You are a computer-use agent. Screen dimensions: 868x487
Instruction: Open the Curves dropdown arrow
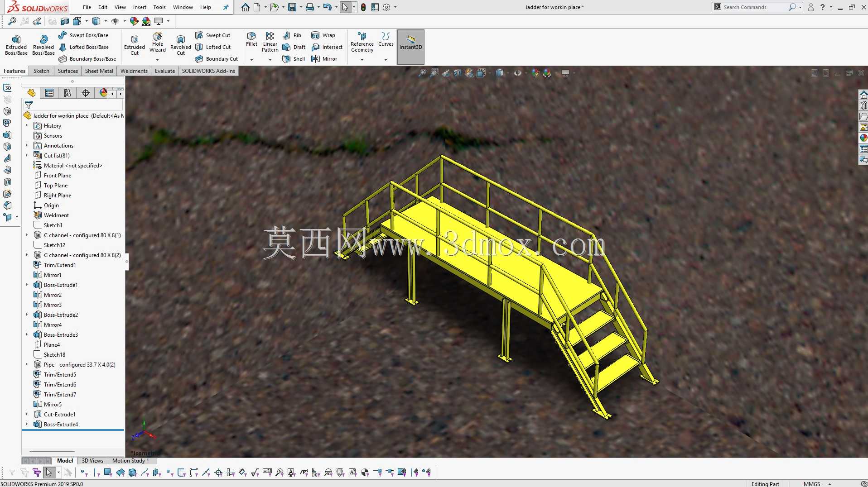[x=386, y=60]
